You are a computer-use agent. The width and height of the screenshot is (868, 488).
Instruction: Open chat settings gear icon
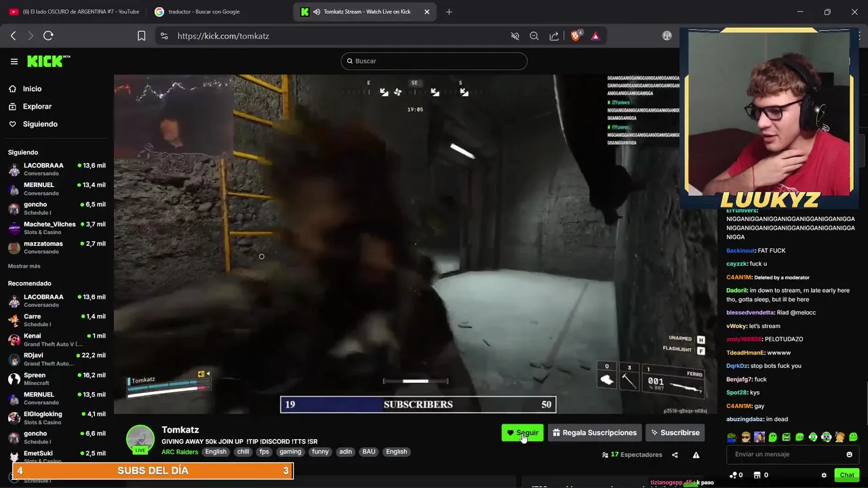tap(824, 475)
